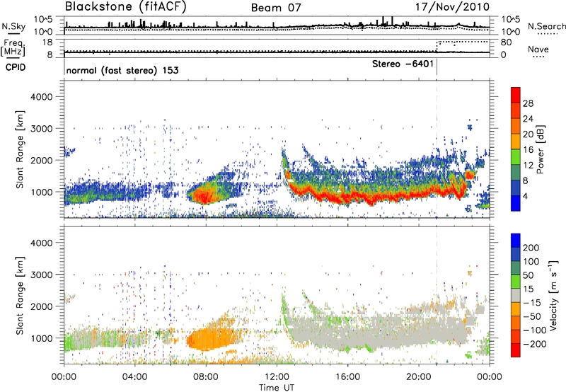Click the 18 label on frequency axis
This screenshot has width=566, height=392.
(47, 42)
